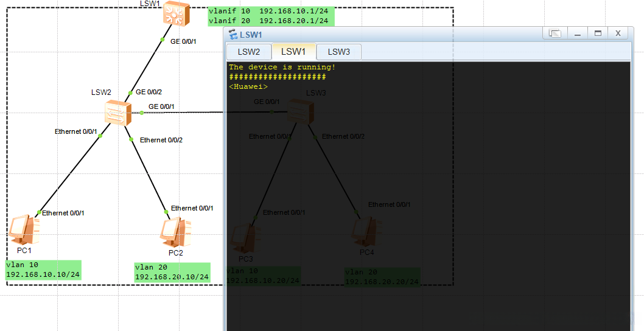Viewport: 644px width, 331px height.
Task: Click the LSW1 window title bar text
Action: (x=251, y=35)
